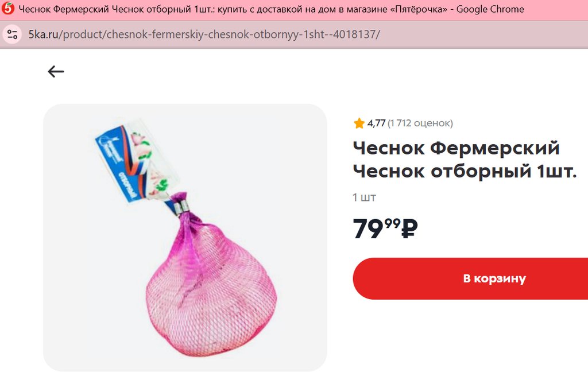Click the 5ka.ru domain in the URL
Screen dimensions: 588x376
click(44, 34)
